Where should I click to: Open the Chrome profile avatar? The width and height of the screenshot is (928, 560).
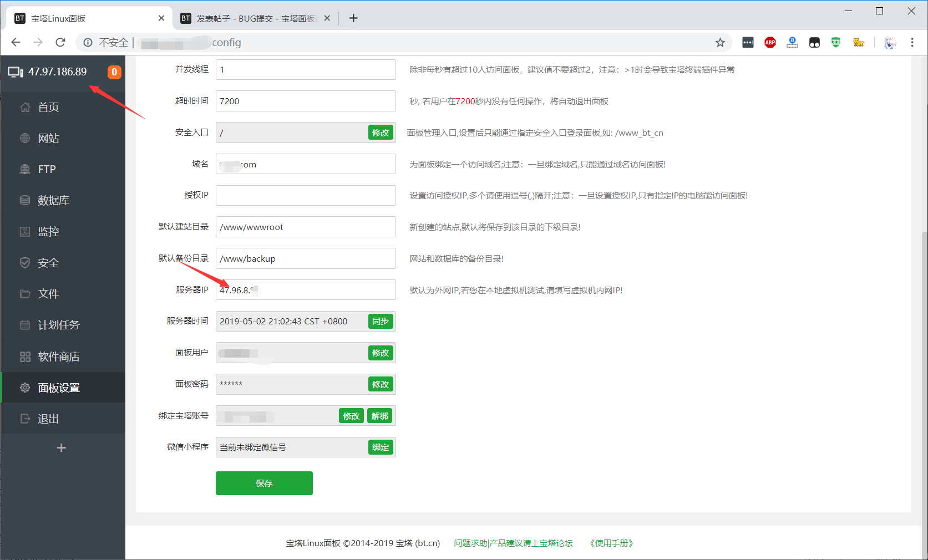[890, 43]
